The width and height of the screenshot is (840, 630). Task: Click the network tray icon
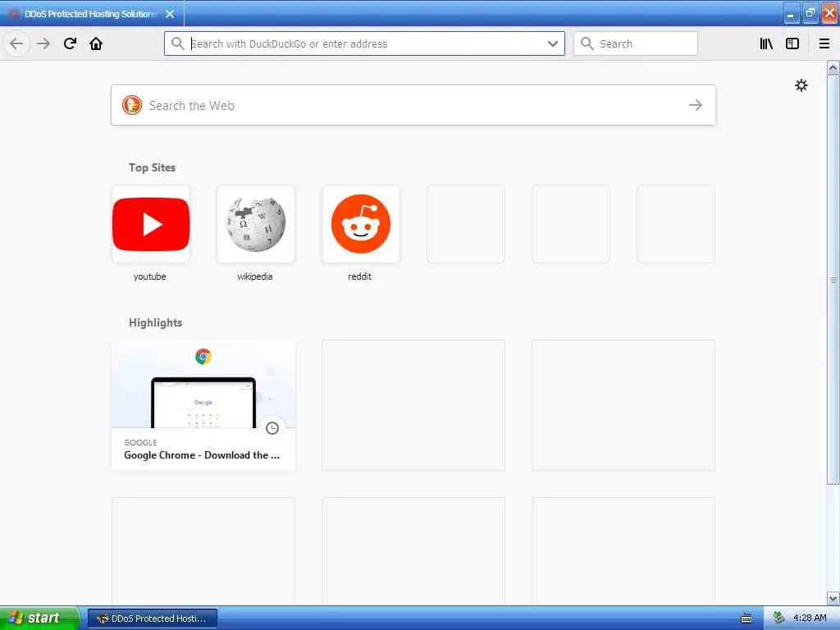[x=778, y=618]
